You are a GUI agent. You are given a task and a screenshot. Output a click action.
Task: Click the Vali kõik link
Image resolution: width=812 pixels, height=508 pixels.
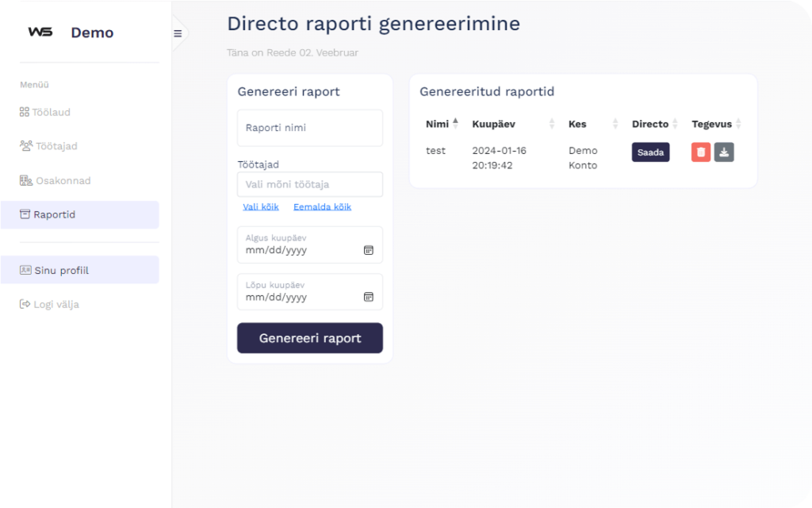(261, 207)
